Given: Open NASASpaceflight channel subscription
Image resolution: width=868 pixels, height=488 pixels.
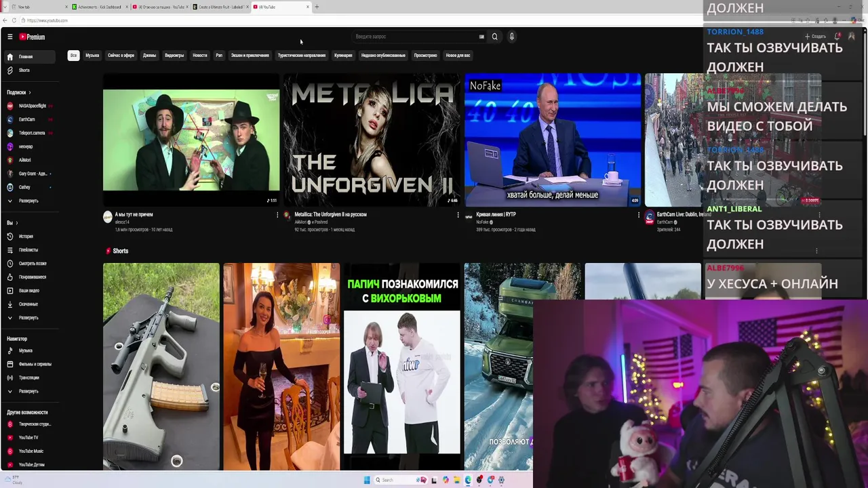Looking at the screenshot, I should (x=29, y=106).
